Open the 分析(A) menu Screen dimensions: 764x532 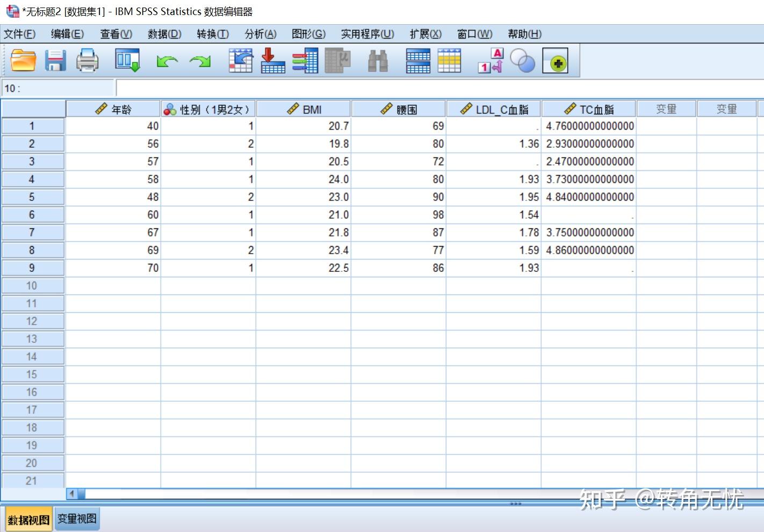(260, 34)
